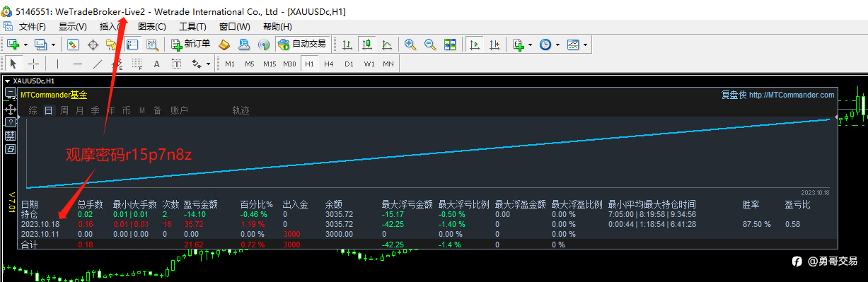Toggle the chart shift icon
Image resolution: width=868 pixels, height=282 pixels.
pos(494,44)
